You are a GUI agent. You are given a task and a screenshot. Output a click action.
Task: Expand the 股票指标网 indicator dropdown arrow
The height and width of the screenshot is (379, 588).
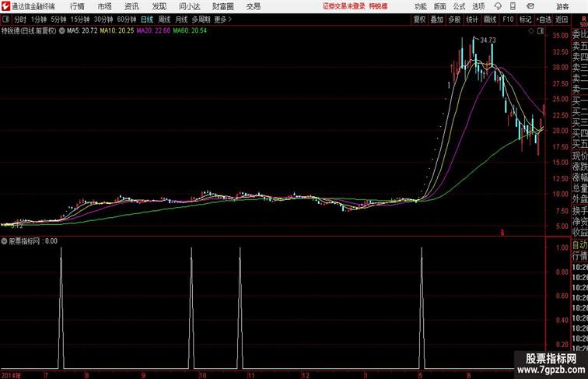4,241
